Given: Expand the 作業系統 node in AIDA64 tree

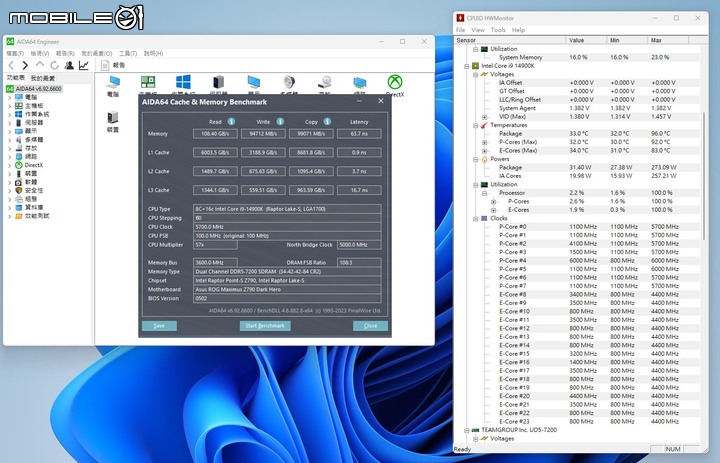Looking at the screenshot, I should pos(10,114).
